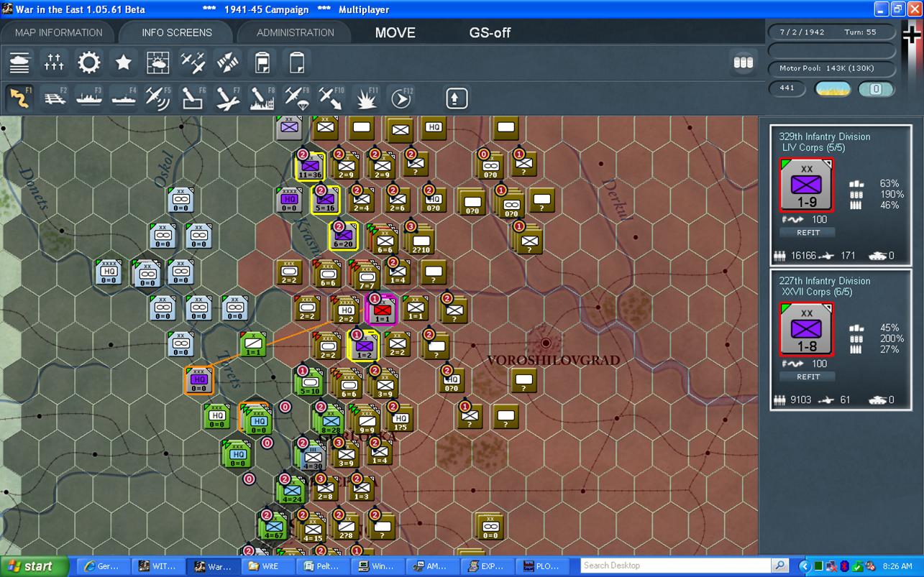Viewport: 924px width, 577px height.
Task: Open the order of battle tank-list icon
Action: coord(19,63)
